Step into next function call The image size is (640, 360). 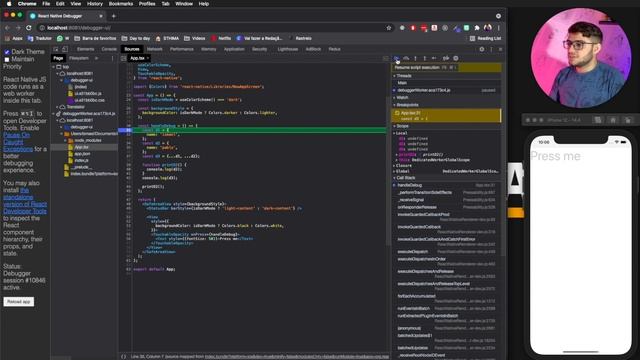click(x=416, y=58)
